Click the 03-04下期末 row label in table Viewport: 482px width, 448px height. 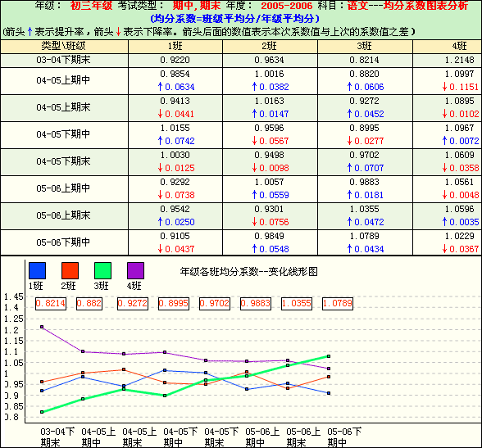pos(63,60)
